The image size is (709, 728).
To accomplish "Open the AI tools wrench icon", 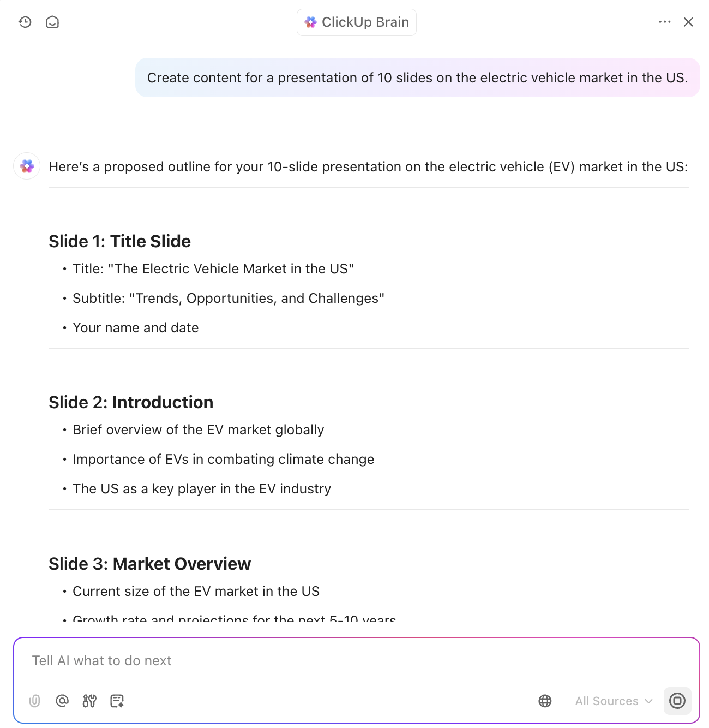I will tap(89, 701).
